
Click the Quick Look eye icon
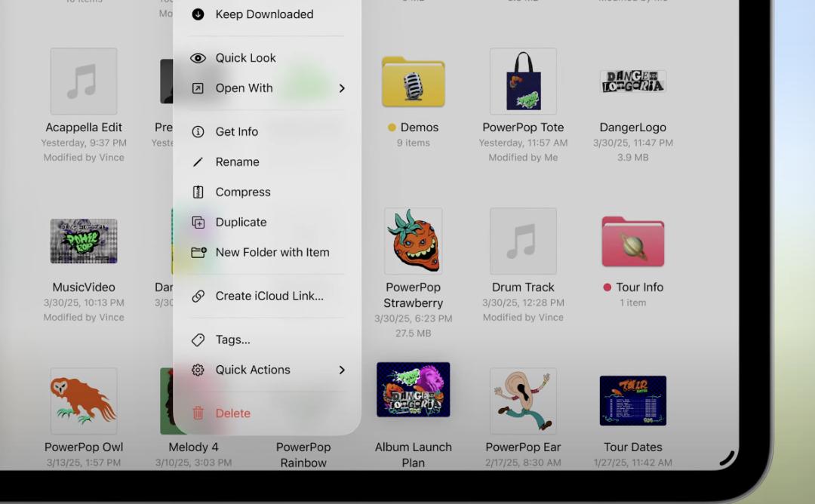(x=198, y=57)
